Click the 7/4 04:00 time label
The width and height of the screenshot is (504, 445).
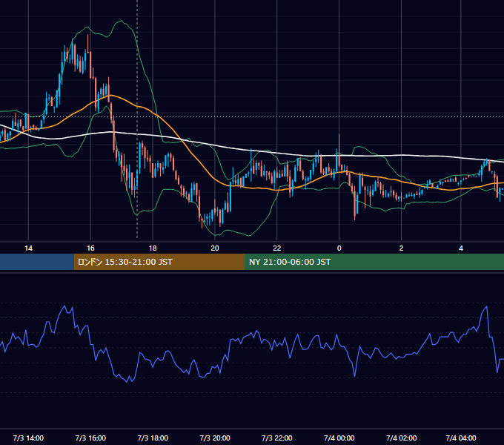tap(460, 438)
